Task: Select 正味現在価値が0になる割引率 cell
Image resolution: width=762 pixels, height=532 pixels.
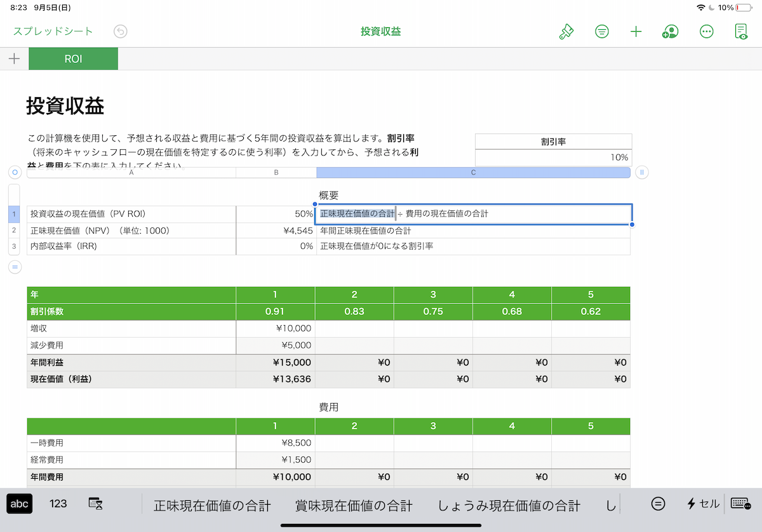Action: tap(473, 246)
